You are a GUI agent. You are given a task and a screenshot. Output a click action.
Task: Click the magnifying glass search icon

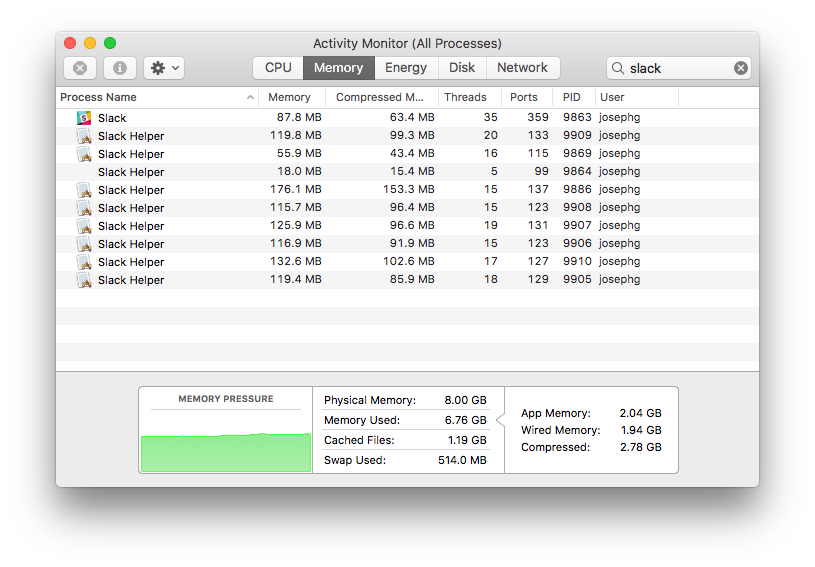pyautogui.click(x=617, y=68)
